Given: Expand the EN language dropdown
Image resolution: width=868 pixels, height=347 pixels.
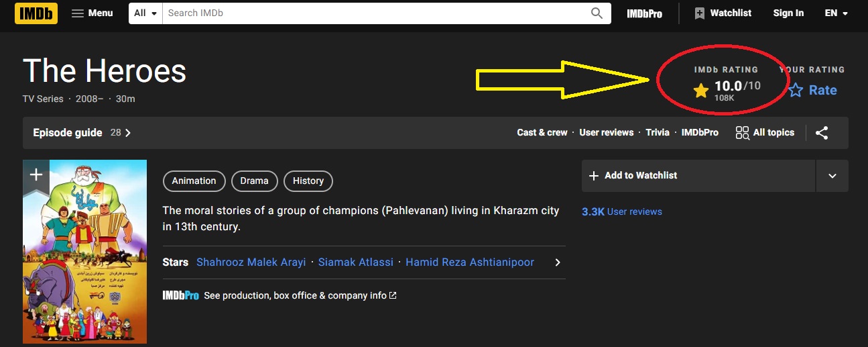Looking at the screenshot, I should coord(836,13).
